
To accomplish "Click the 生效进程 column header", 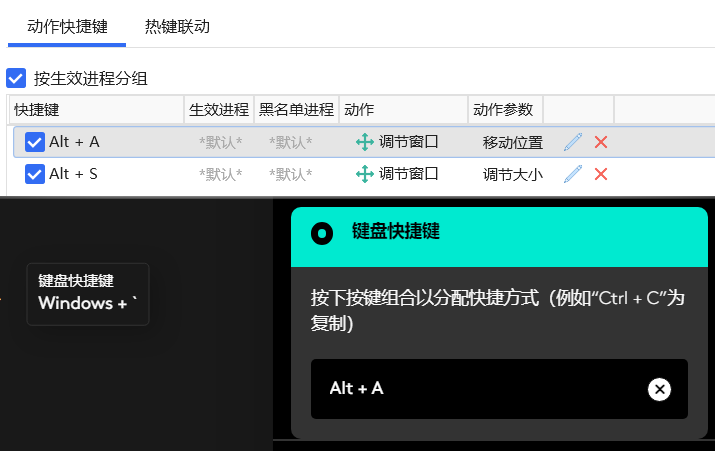I will [x=219, y=109].
